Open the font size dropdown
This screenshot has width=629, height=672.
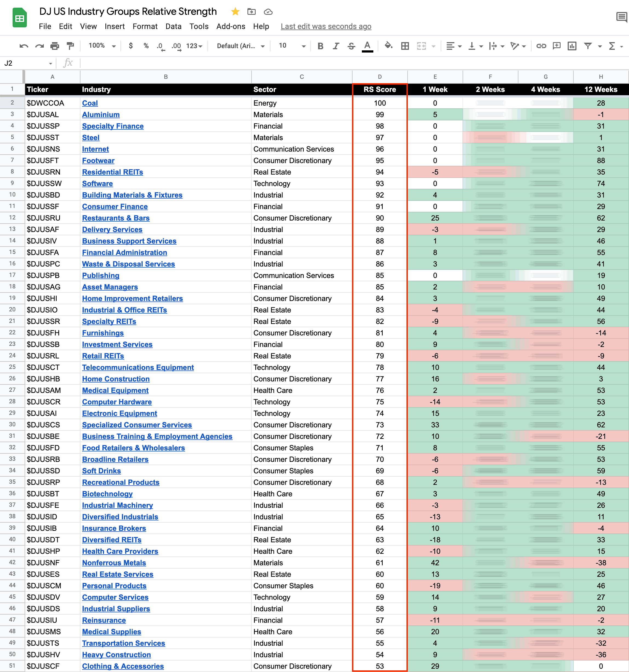point(292,46)
